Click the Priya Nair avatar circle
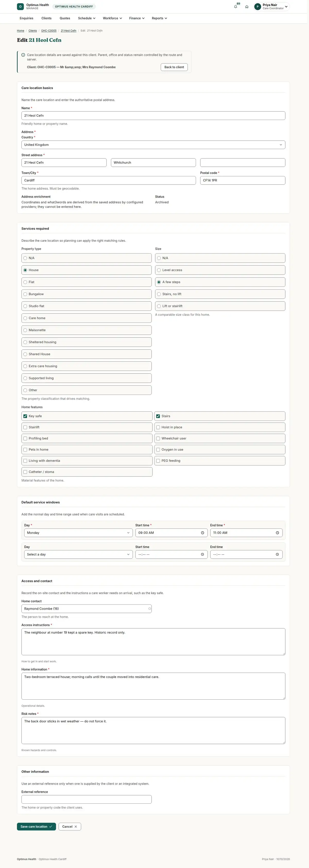 tap(258, 7)
